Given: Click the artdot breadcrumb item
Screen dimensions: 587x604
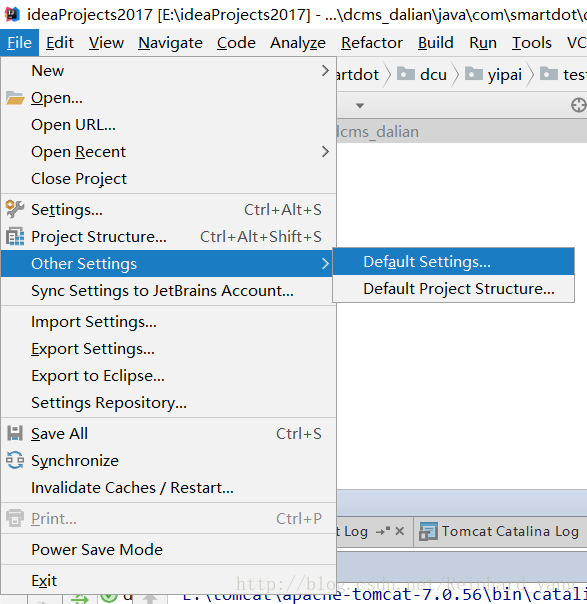Looking at the screenshot, I should tap(357, 74).
